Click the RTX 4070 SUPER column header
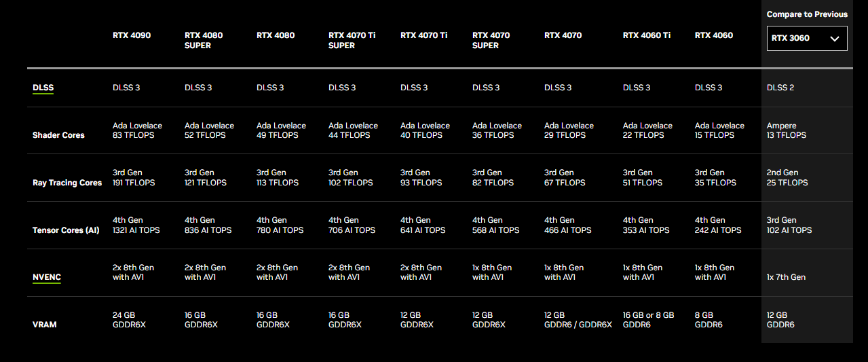868x362 pixels. (491, 40)
